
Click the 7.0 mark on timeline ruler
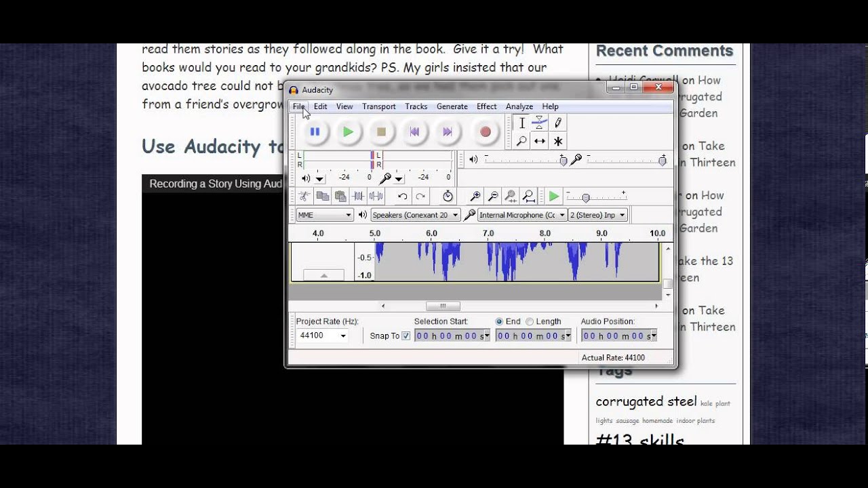coord(488,233)
